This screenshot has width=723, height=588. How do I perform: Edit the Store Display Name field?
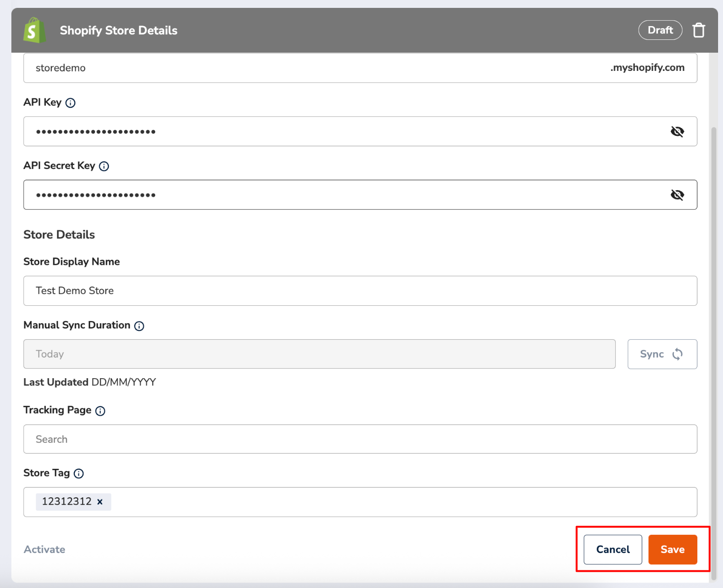tap(360, 291)
